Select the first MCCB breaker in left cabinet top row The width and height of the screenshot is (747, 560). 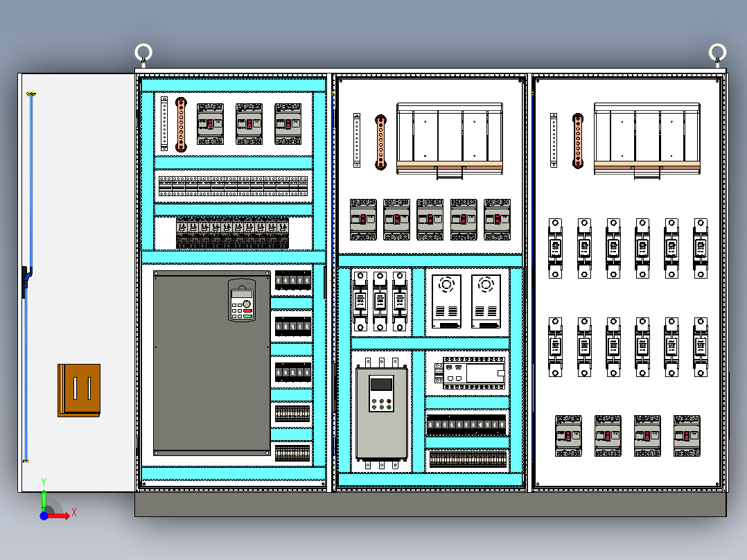211,124
